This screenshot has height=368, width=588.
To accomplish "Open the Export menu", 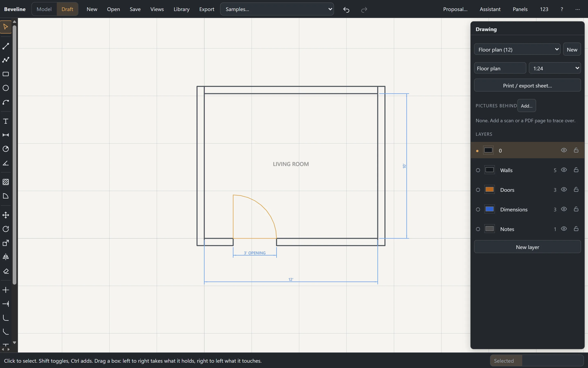I will (207, 9).
